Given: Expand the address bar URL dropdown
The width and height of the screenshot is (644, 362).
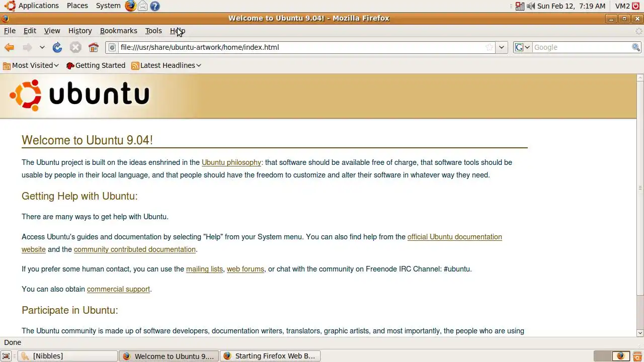Looking at the screenshot, I should pyautogui.click(x=501, y=47).
